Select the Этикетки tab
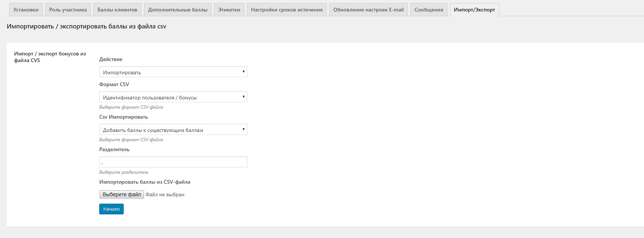644x238 pixels. (x=229, y=10)
